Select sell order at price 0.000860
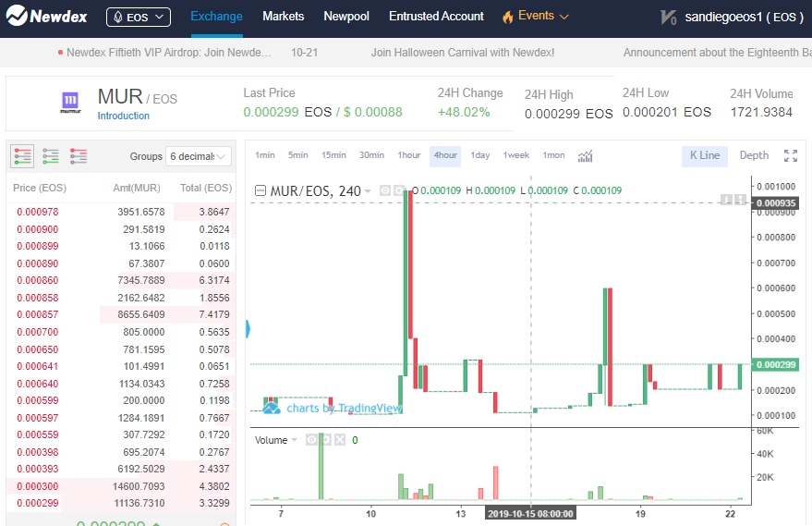This screenshot has height=526, width=812. [x=121, y=280]
